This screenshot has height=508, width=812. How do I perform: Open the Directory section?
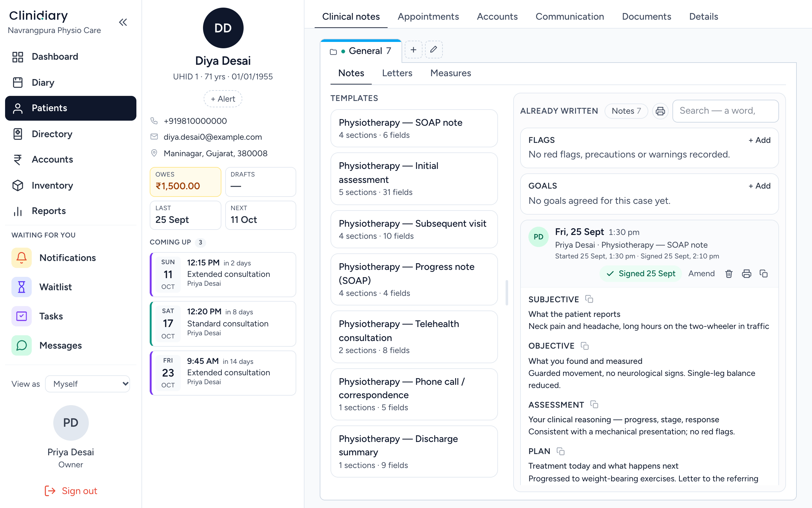[x=70, y=134]
